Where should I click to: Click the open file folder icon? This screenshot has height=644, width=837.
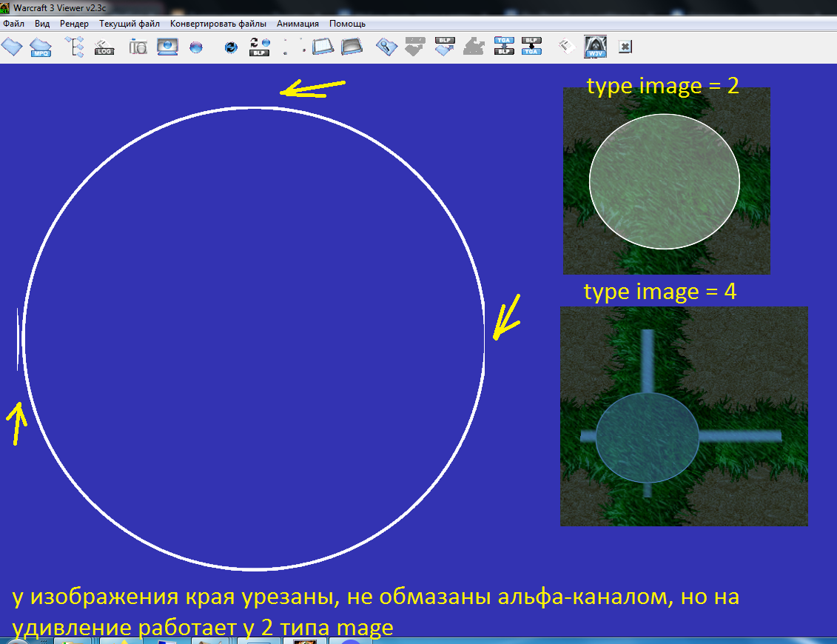[x=12, y=47]
